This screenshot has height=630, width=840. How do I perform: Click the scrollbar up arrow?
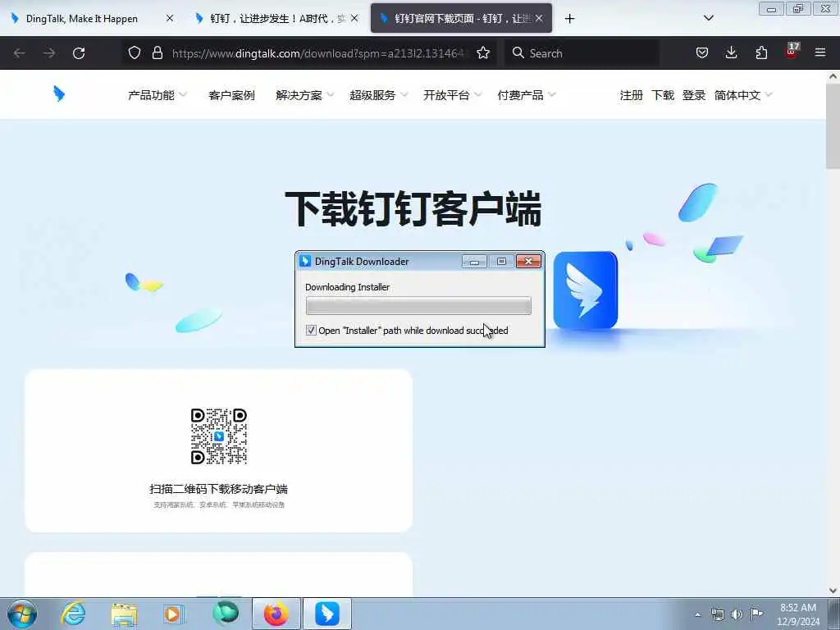[x=833, y=76]
